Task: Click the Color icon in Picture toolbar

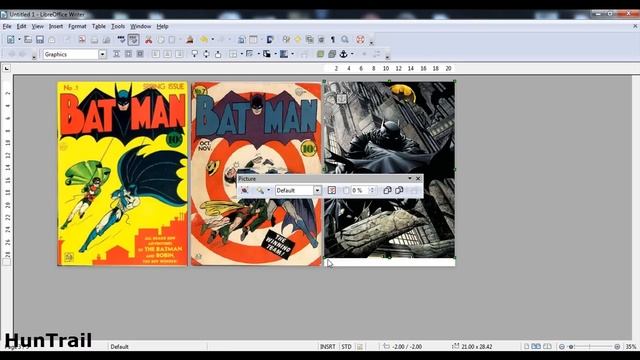Action: (x=331, y=190)
